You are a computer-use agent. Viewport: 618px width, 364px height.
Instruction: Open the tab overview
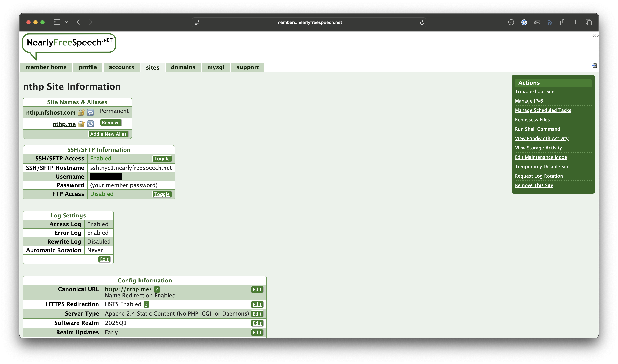point(589,22)
